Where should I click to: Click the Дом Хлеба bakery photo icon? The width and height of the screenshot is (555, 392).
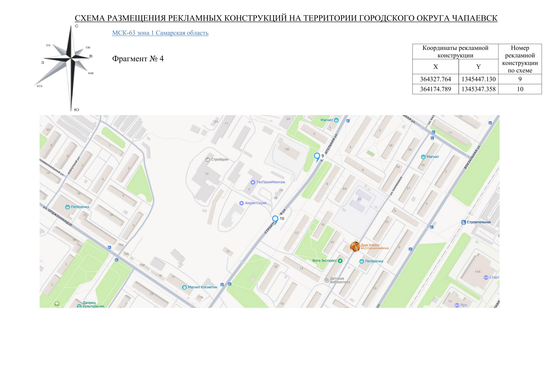pyautogui.click(x=355, y=246)
